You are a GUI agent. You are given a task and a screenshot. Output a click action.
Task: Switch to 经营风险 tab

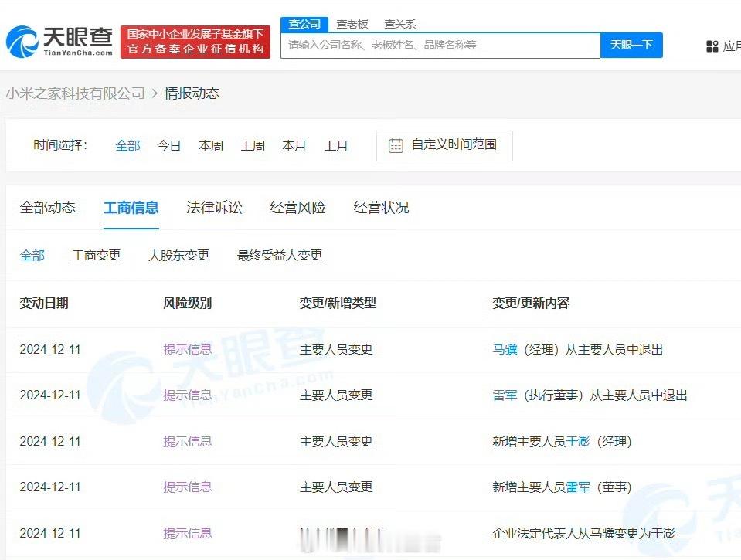pos(297,208)
